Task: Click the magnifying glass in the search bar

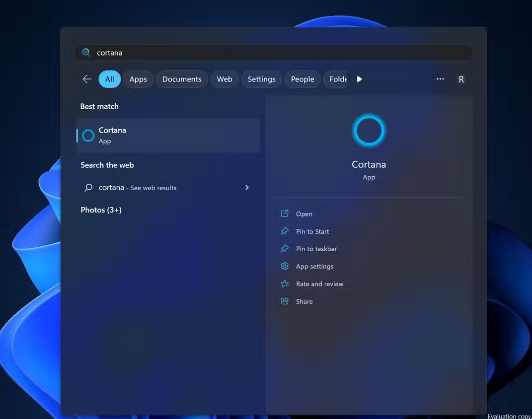Action: [x=85, y=52]
